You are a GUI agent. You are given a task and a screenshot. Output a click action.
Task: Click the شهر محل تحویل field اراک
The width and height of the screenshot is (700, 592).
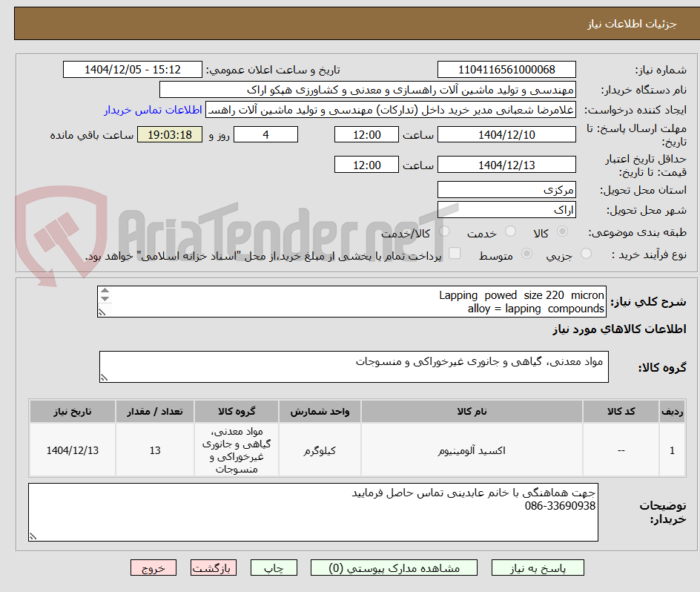[506, 210]
